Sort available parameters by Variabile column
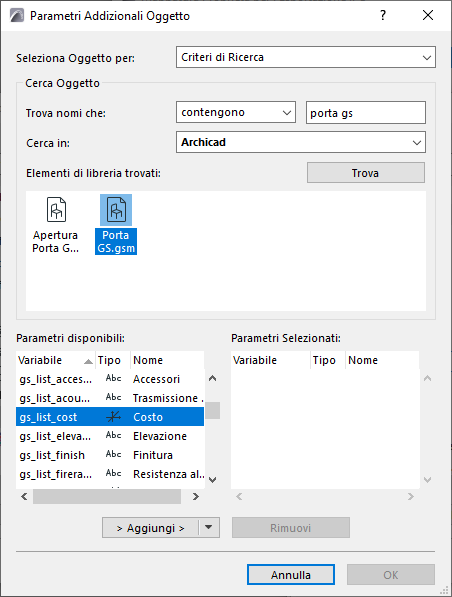Screen dimensions: 452x597 pos(56,360)
